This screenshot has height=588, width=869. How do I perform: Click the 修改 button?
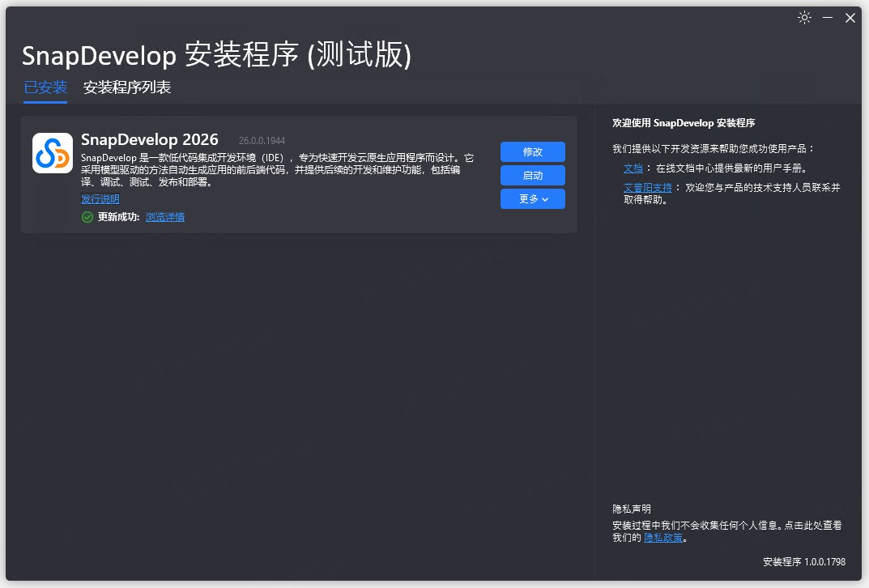[533, 151]
